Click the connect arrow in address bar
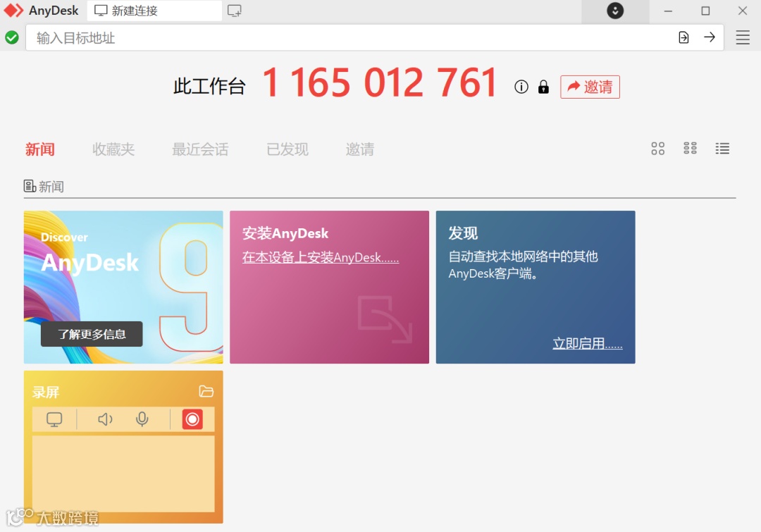 tap(709, 37)
